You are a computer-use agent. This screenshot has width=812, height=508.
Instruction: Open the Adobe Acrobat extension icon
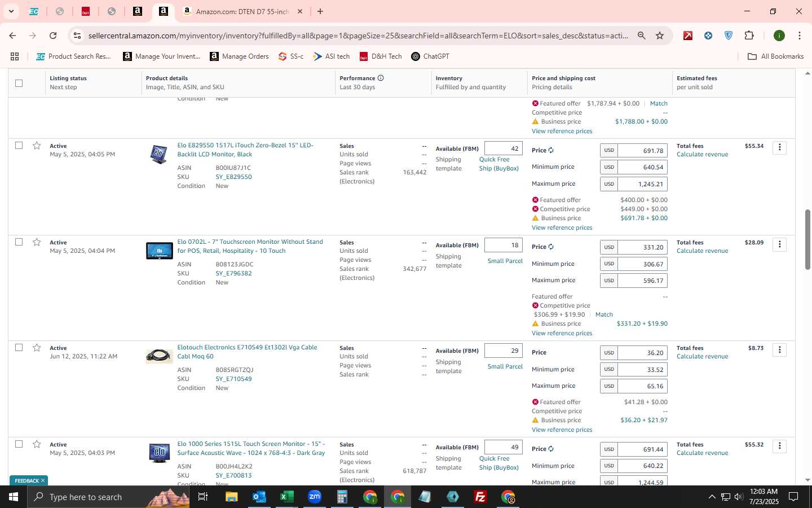688,36
